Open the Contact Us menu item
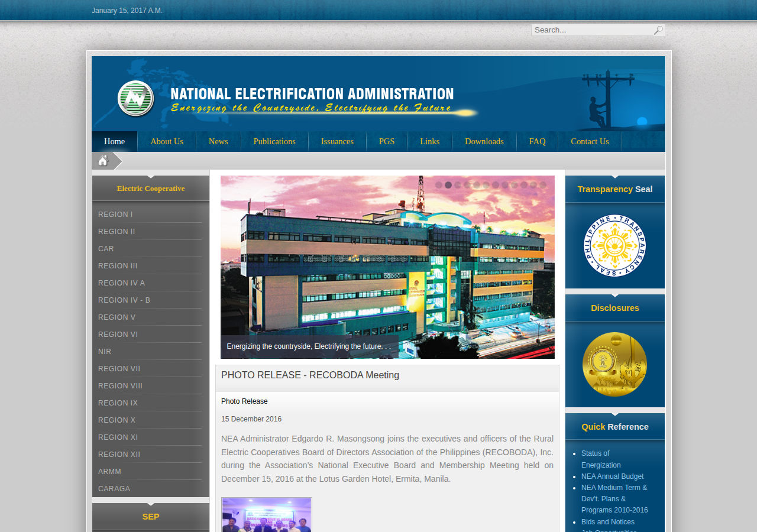 (x=590, y=142)
